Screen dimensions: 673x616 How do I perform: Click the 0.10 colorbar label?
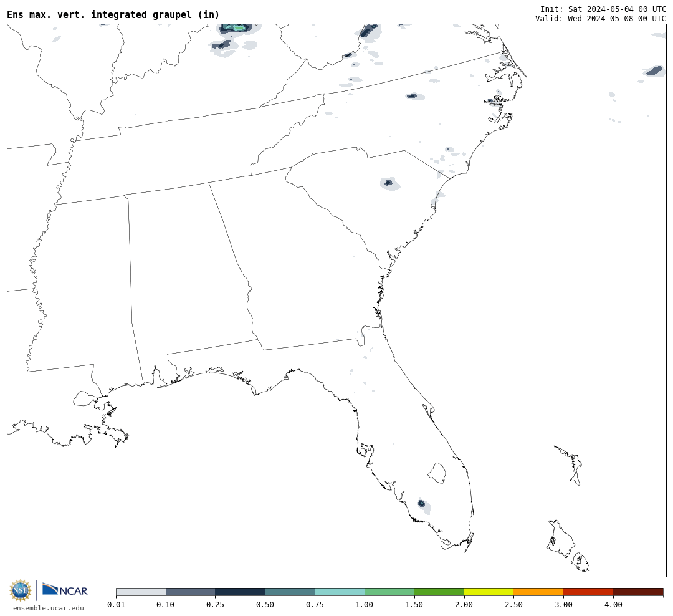(166, 604)
